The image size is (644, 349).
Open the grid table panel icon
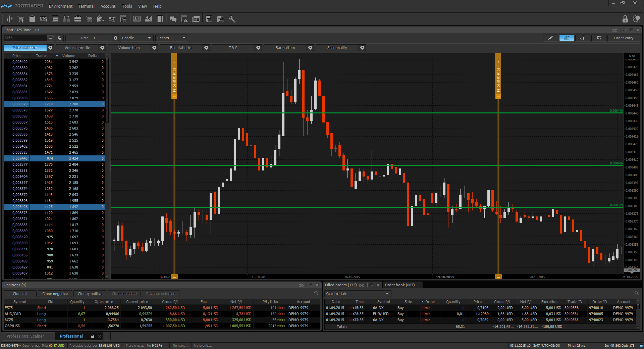point(55,19)
